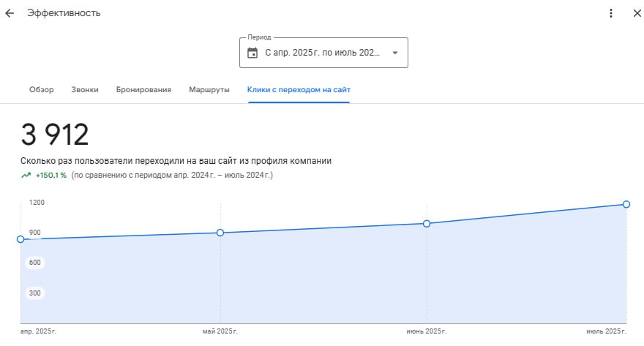
Task: Switch to the Обзор tab
Action: pyautogui.click(x=42, y=90)
